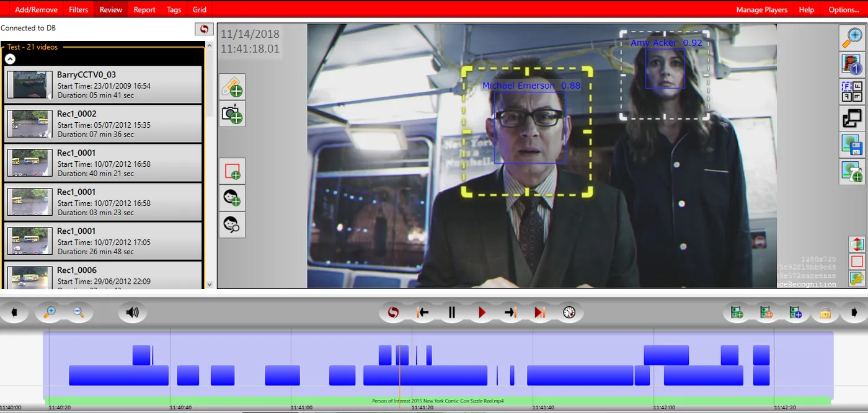Step back one frame with left arrow
The image size is (868, 413).
(x=423, y=313)
